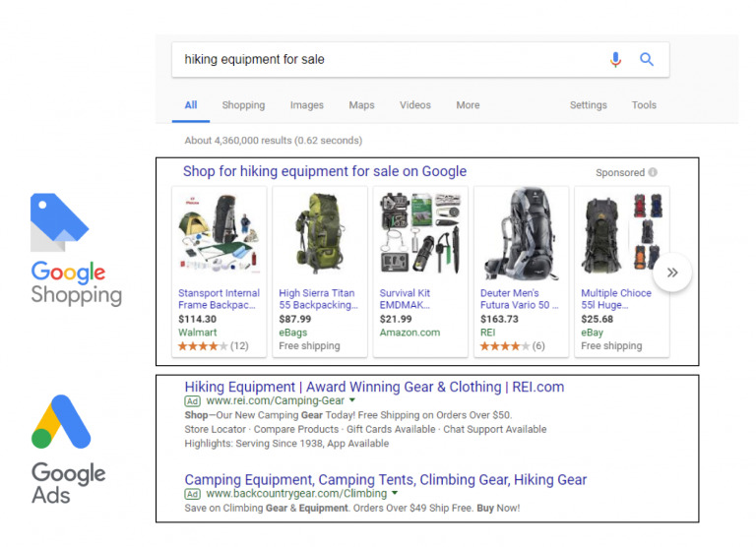
Task: Click the eBay Free shipping text
Action: click(611, 346)
